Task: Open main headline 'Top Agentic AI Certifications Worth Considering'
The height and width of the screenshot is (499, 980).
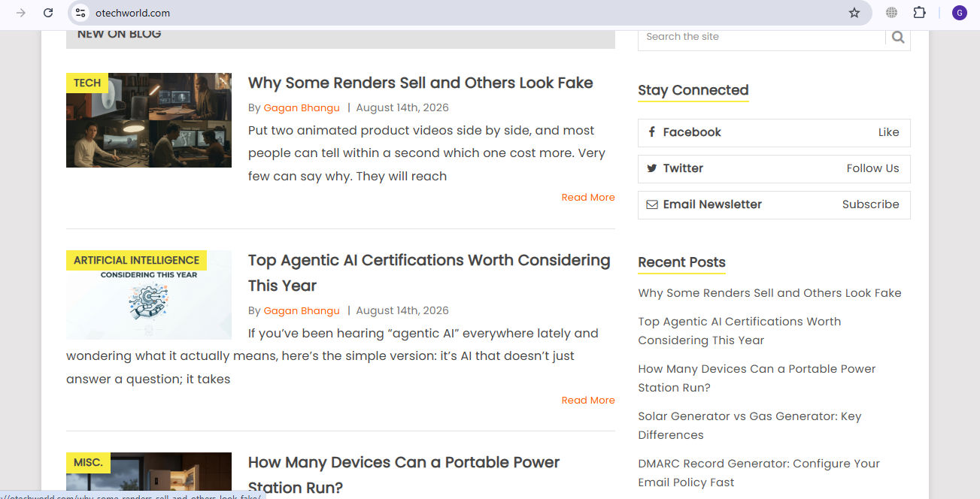Action: coord(429,273)
